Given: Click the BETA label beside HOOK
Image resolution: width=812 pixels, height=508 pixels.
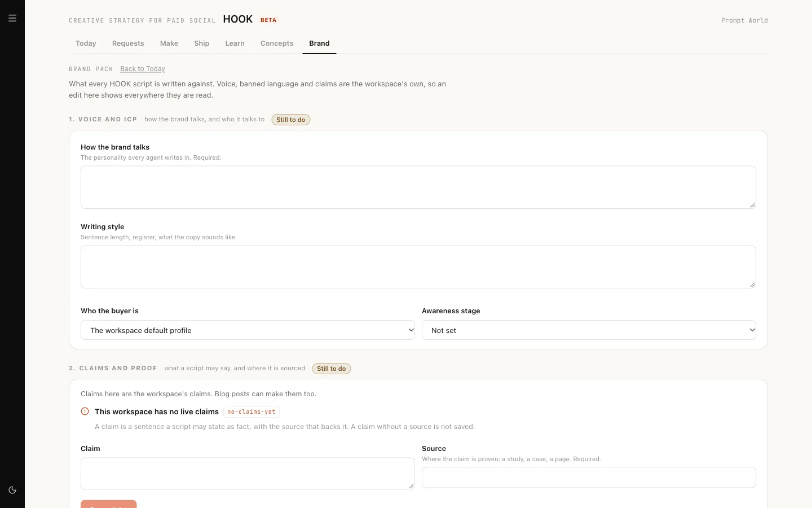Looking at the screenshot, I should (268, 20).
